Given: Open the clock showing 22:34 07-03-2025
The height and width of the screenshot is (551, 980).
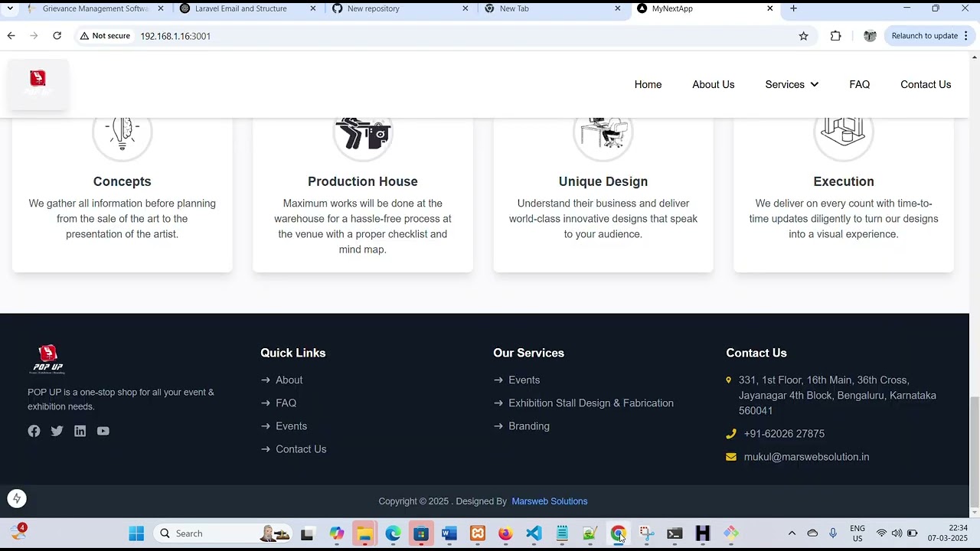Looking at the screenshot, I should [948, 533].
